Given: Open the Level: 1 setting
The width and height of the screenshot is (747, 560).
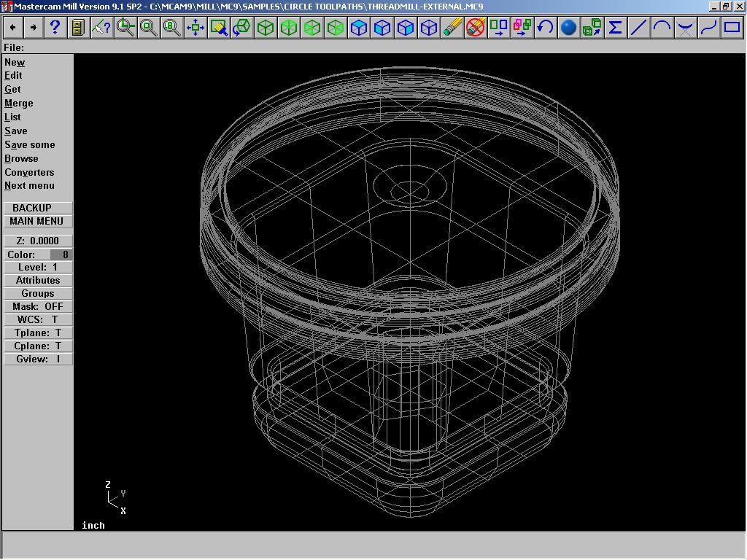Looking at the screenshot, I should pyautogui.click(x=38, y=268).
